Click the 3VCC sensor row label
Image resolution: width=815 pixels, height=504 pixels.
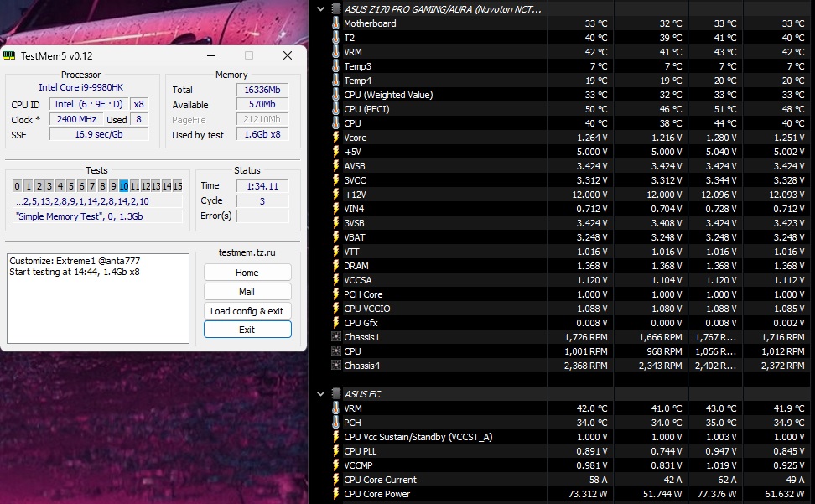(x=355, y=180)
